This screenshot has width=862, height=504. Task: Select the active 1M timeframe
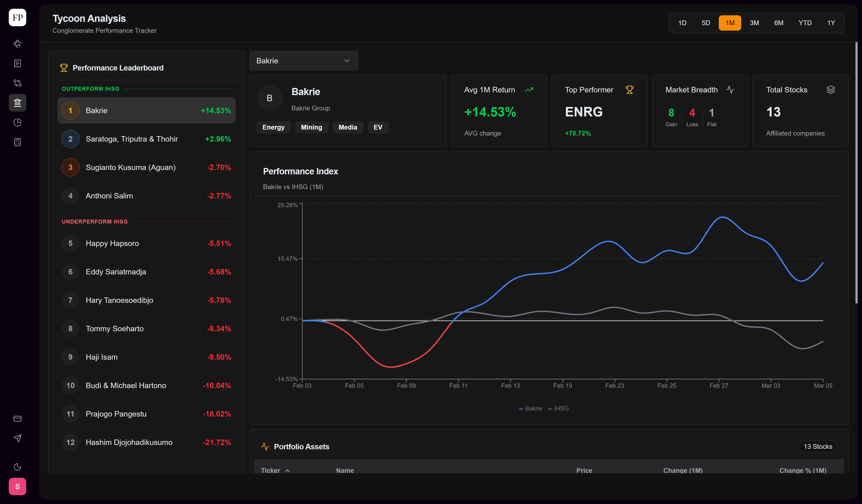tap(730, 23)
